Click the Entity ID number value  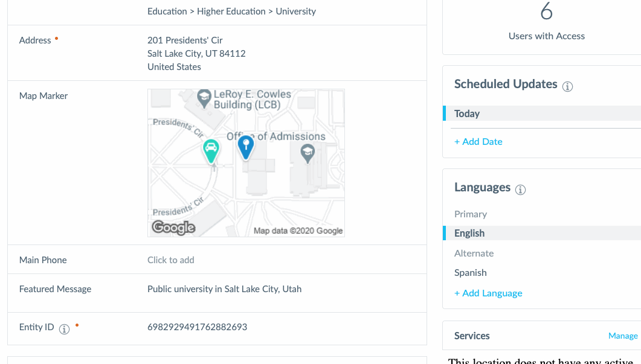197,327
